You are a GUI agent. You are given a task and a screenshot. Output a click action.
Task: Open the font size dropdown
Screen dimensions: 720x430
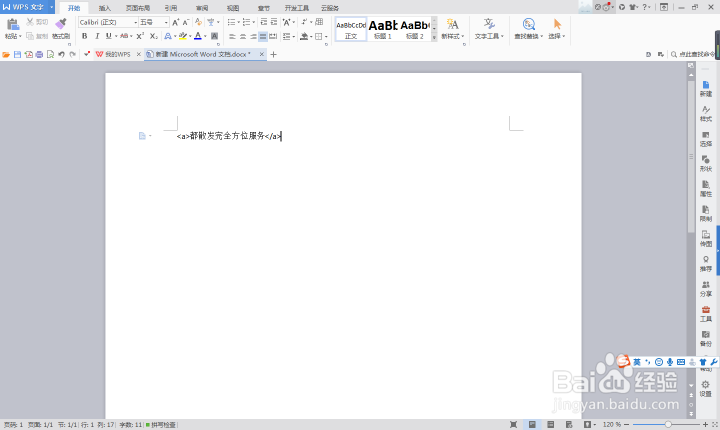[166, 22]
